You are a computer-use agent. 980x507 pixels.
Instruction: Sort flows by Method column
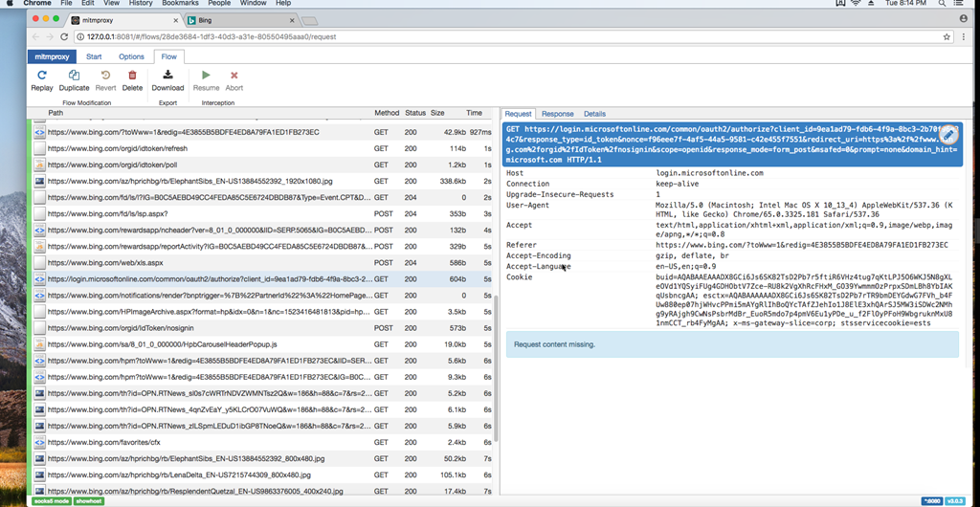point(387,113)
